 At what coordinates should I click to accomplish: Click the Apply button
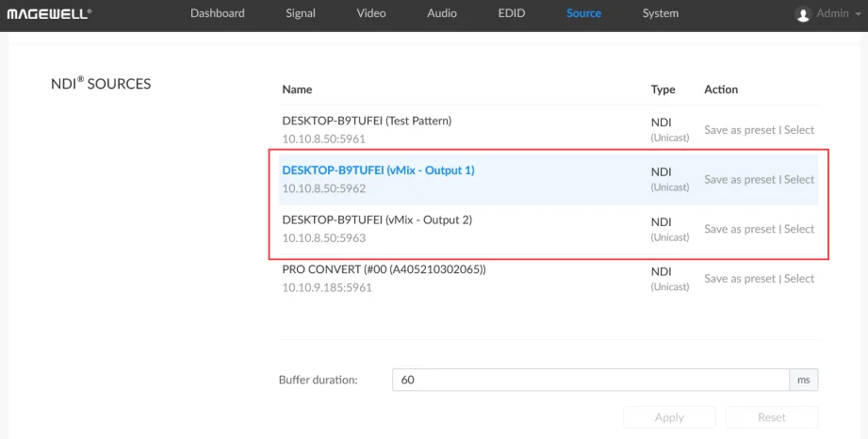click(x=669, y=417)
